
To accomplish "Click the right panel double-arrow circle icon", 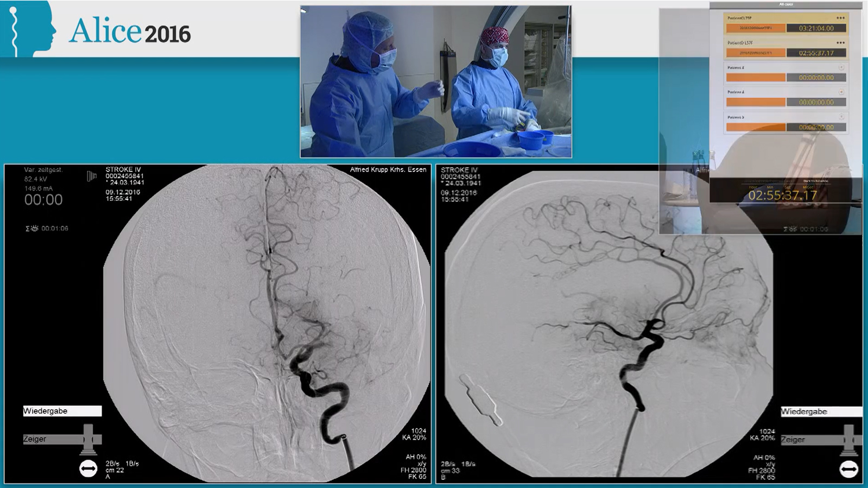I will coord(848,468).
